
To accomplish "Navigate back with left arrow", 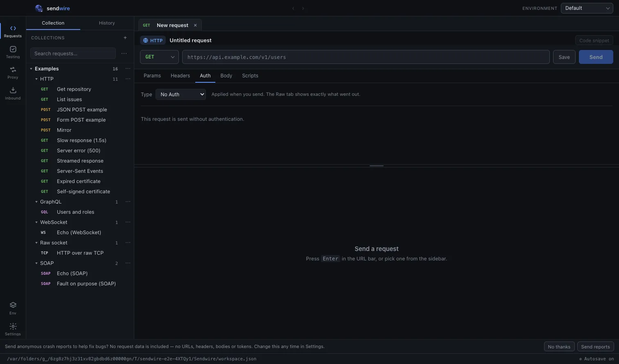I will click(x=293, y=8).
